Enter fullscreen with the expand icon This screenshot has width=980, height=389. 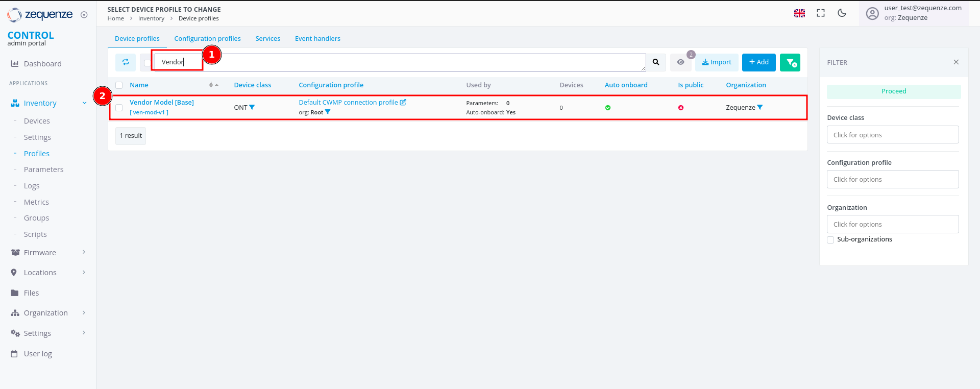(821, 13)
